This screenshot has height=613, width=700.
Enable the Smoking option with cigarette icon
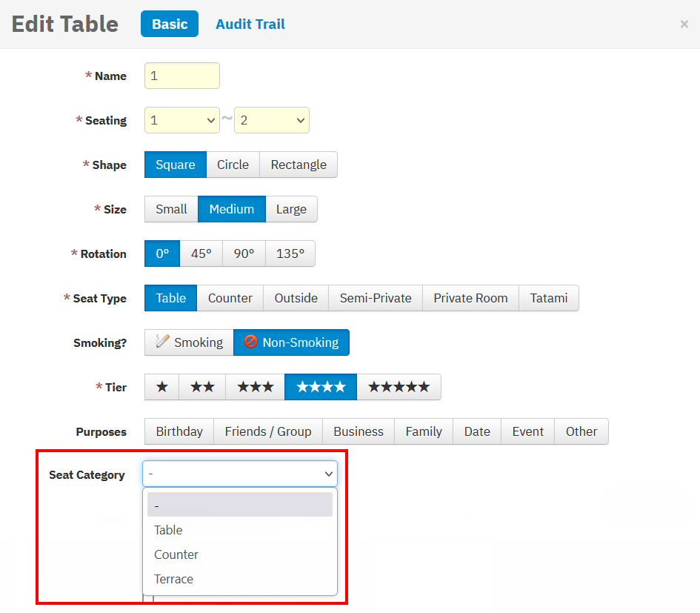click(189, 342)
